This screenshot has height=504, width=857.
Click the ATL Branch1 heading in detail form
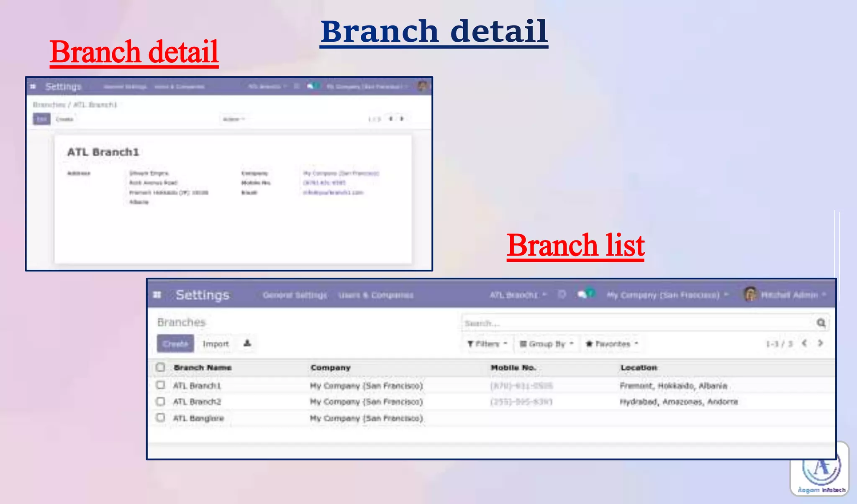tap(103, 152)
